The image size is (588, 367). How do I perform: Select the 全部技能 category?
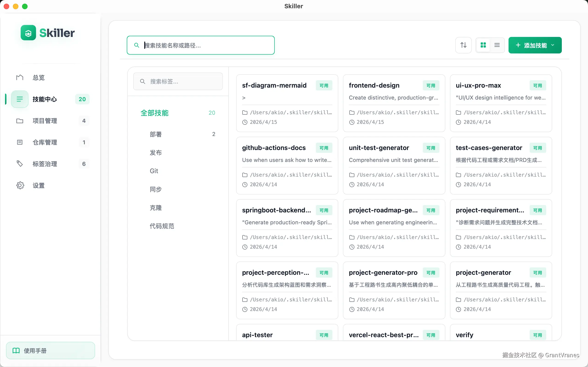pyautogui.click(x=155, y=113)
